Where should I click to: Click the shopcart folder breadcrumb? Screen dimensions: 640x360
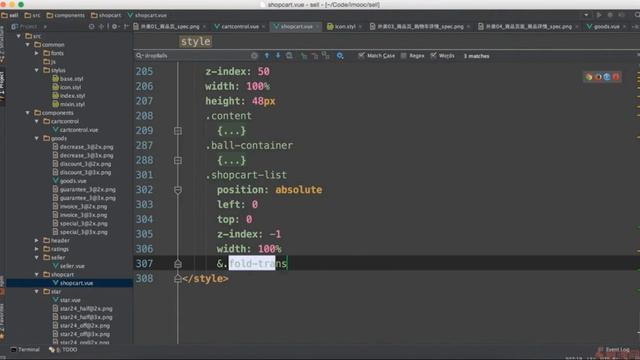106,15
